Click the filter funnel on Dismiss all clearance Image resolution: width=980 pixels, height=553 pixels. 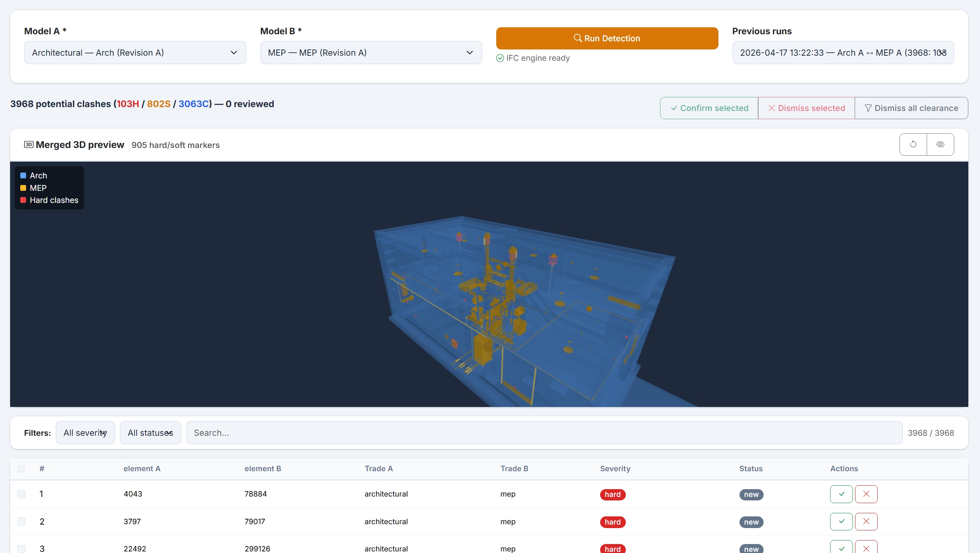(868, 108)
